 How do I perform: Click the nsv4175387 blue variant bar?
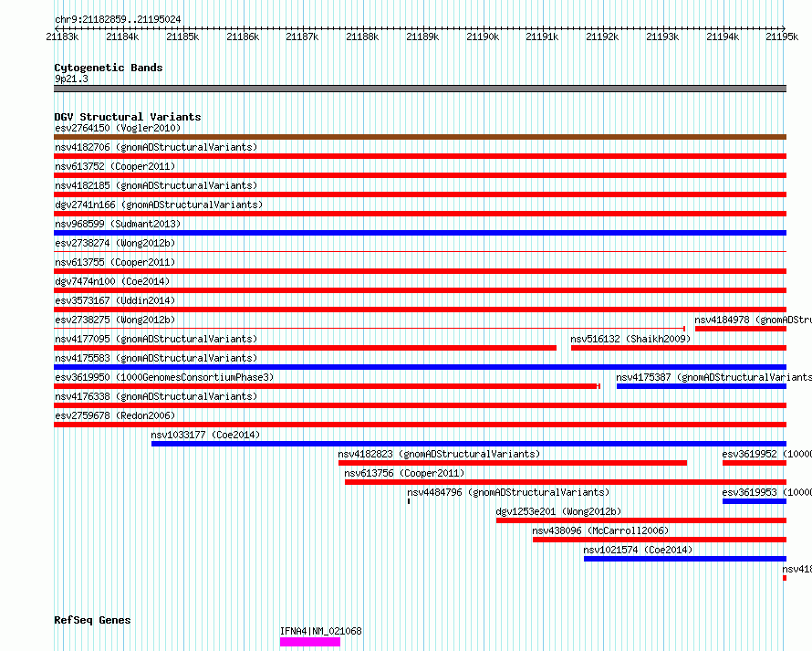[x=702, y=386]
